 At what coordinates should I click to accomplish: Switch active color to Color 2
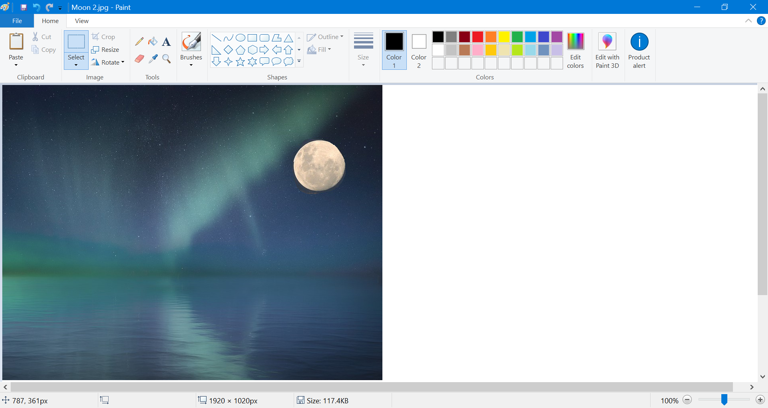pyautogui.click(x=419, y=48)
